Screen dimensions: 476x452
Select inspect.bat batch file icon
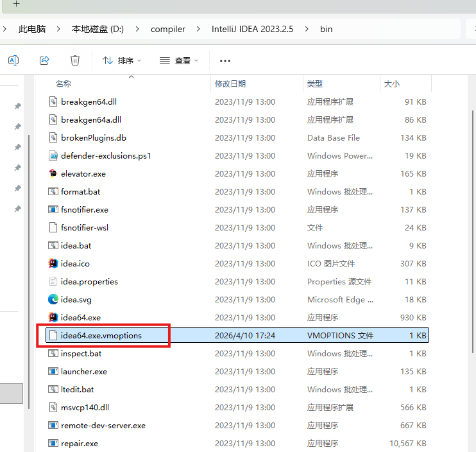pyautogui.click(x=53, y=353)
